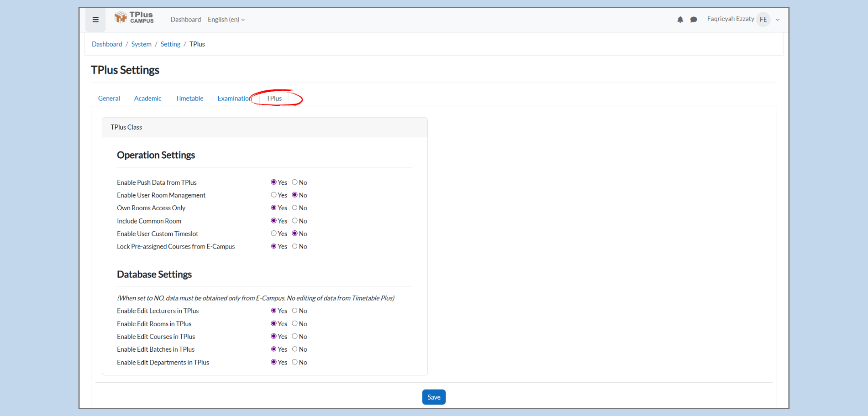Open the messages chat bubble icon
The height and width of the screenshot is (416, 868).
point(694,20)
